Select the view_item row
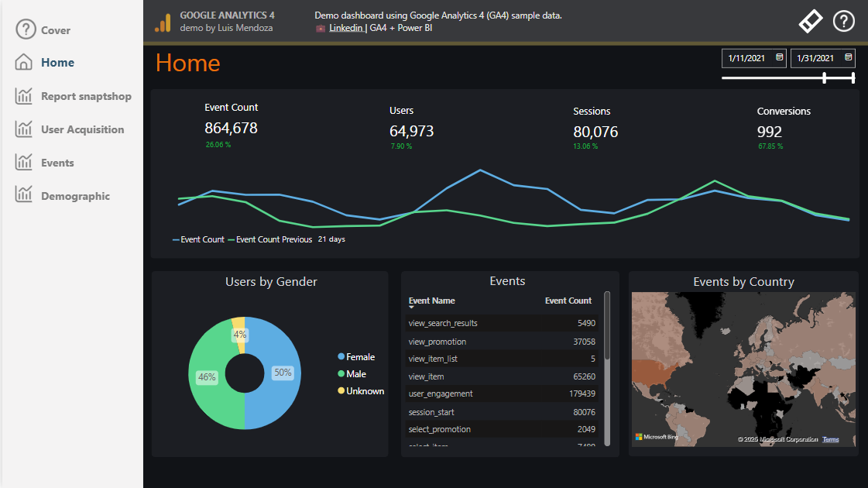Screen dimensions: 868x488 pyautogui.click(x=502, y=376)
